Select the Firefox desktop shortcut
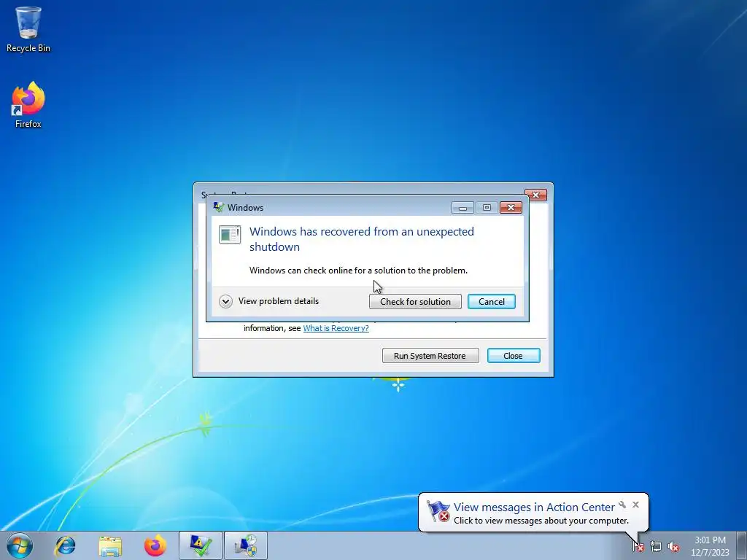The image size is (747, 560). [28, 105]
